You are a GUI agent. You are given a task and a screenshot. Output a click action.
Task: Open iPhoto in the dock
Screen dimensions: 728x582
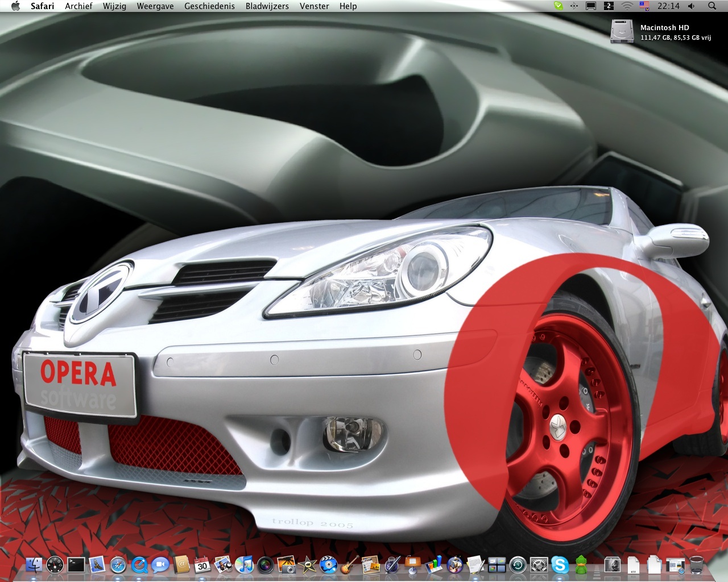287,564
